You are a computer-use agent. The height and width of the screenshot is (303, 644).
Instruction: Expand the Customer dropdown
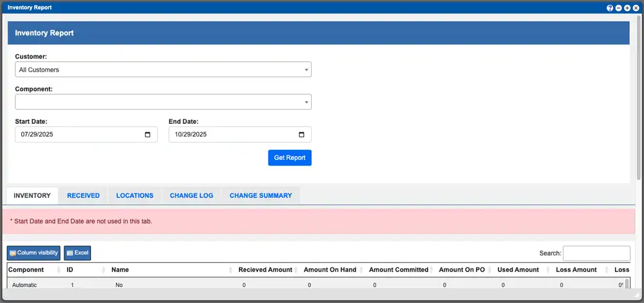click(x=163, y=70)
